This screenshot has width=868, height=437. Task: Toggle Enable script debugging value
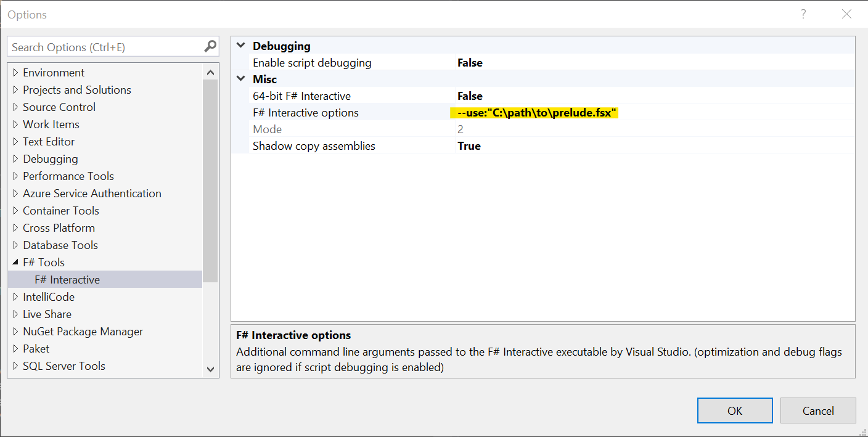tap(470, 63)
